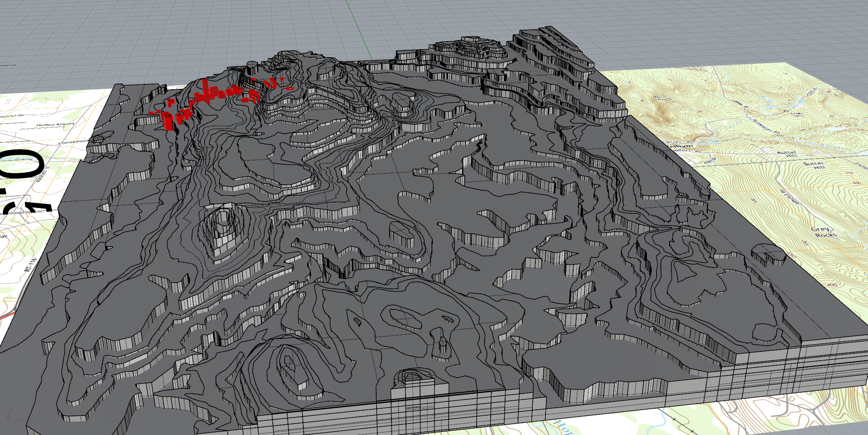868x435 pixels.
Task: Click the Stockbridge road label on map
Action: [x=72, y=142]
